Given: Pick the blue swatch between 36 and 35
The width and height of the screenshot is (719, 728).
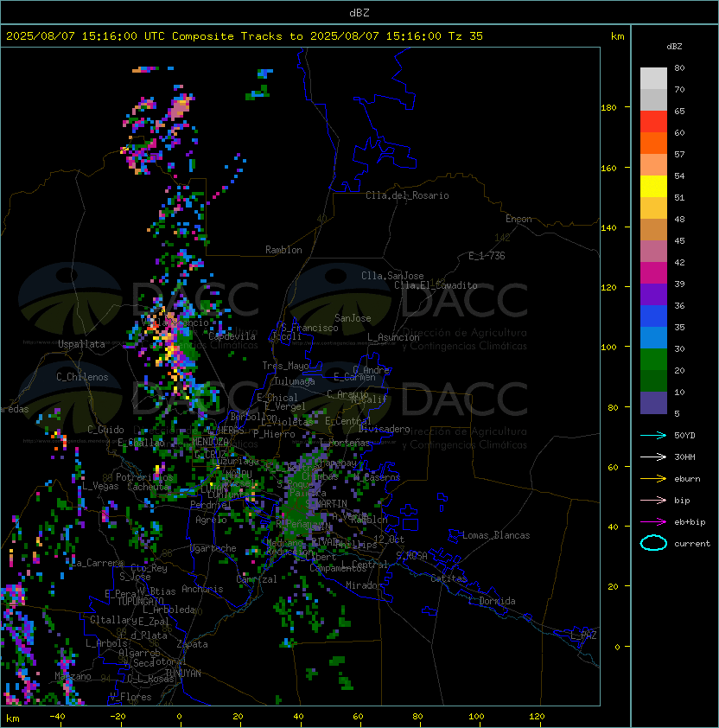Looking at the screenshot, I should pos(653,316).
